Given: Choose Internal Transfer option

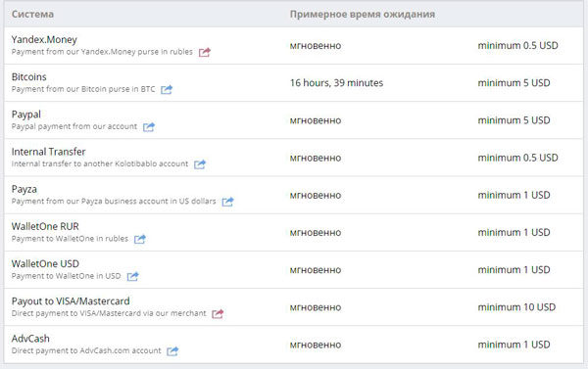Looking at the screenshot, I should point(48,152).
